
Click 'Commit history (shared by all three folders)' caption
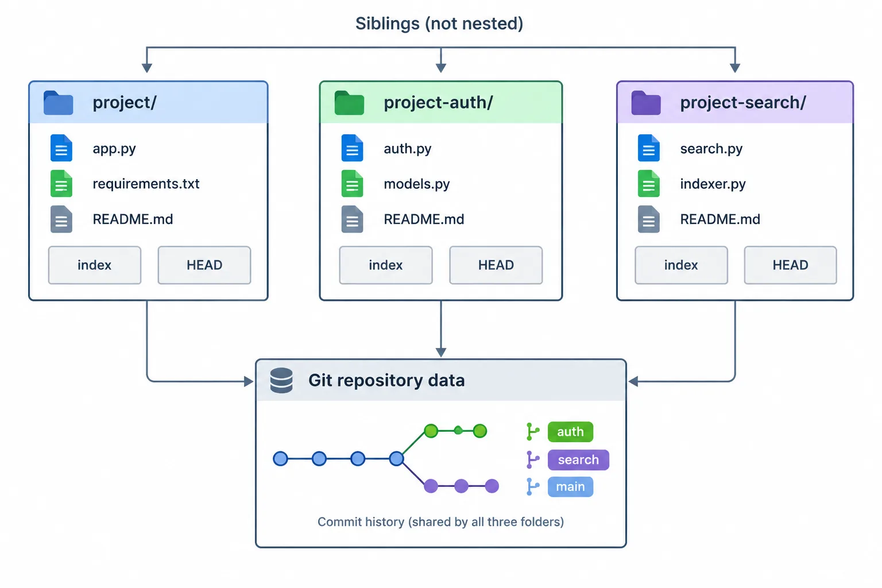click(440, 522)
